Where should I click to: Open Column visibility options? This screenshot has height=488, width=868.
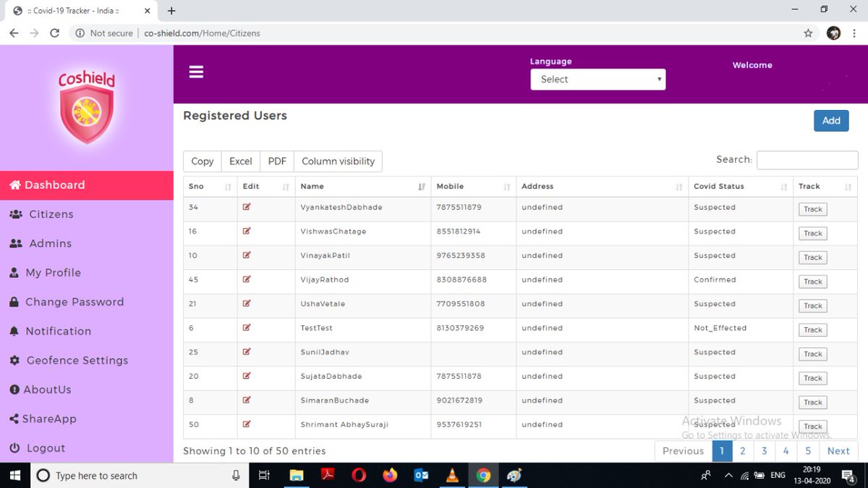point(338,161)
